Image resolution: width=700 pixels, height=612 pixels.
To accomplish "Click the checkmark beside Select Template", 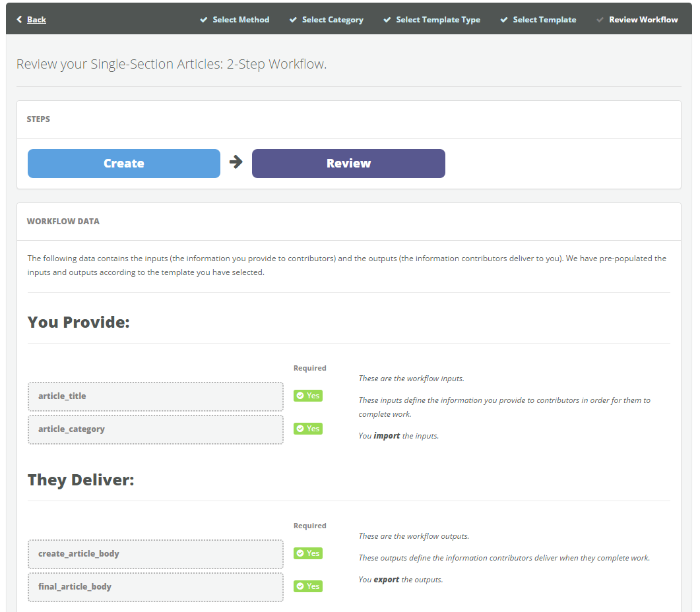I will [504, 20].
